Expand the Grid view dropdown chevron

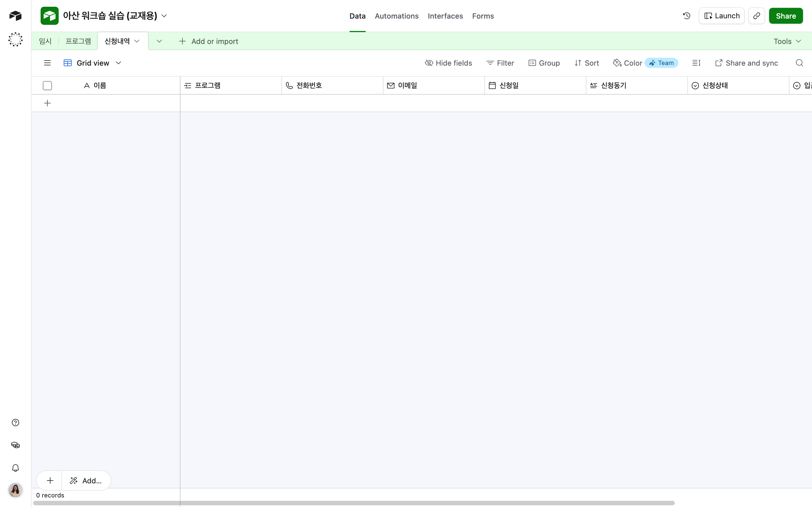[x=118, y=63]
